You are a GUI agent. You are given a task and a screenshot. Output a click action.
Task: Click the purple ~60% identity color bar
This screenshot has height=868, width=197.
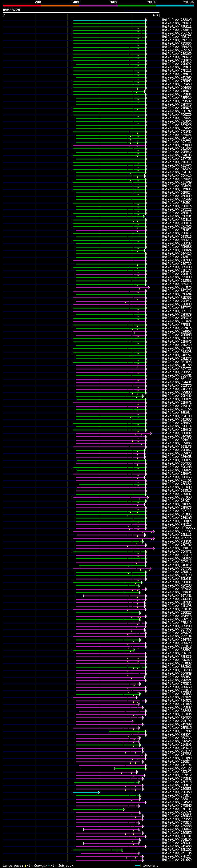tap(98, 6)
